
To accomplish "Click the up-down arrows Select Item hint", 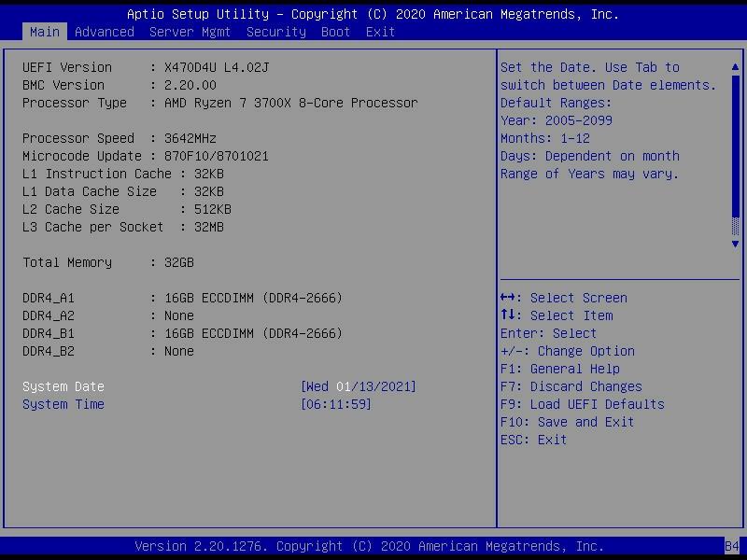I will pyautogui.click(x=557, y=315).
